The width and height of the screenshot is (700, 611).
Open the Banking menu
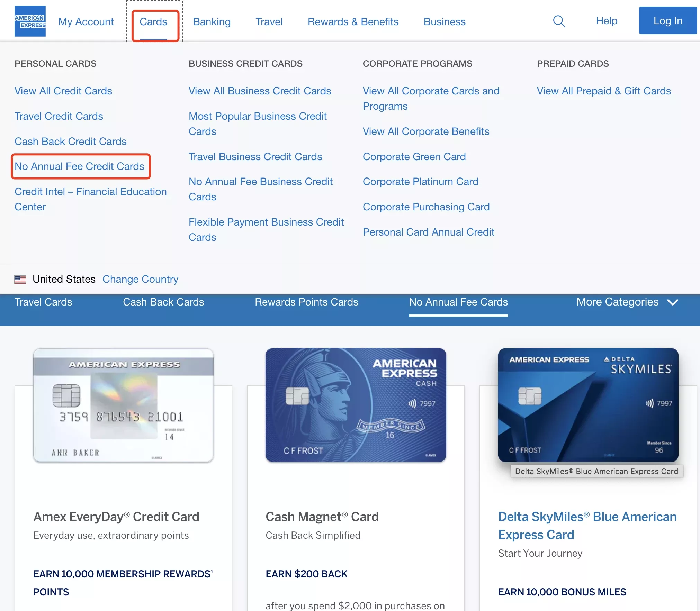[212, 21]
